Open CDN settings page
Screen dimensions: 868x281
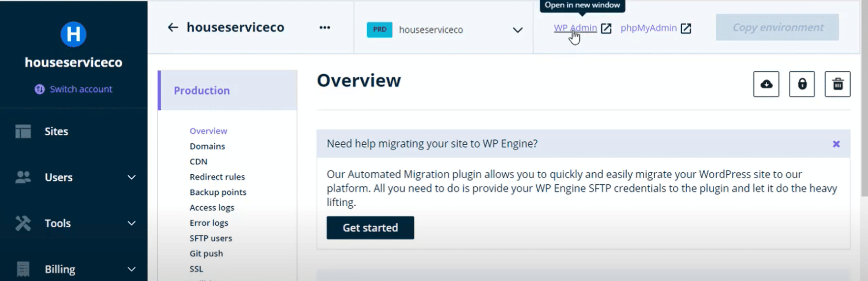199,161
